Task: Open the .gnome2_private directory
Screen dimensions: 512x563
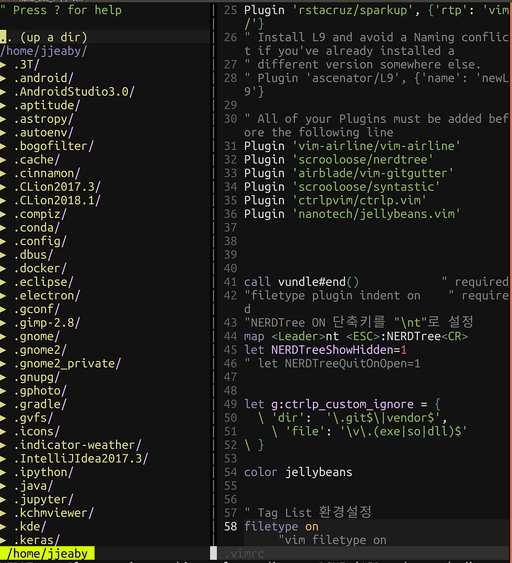Action: pyautogui.click(x=67, y=364)
